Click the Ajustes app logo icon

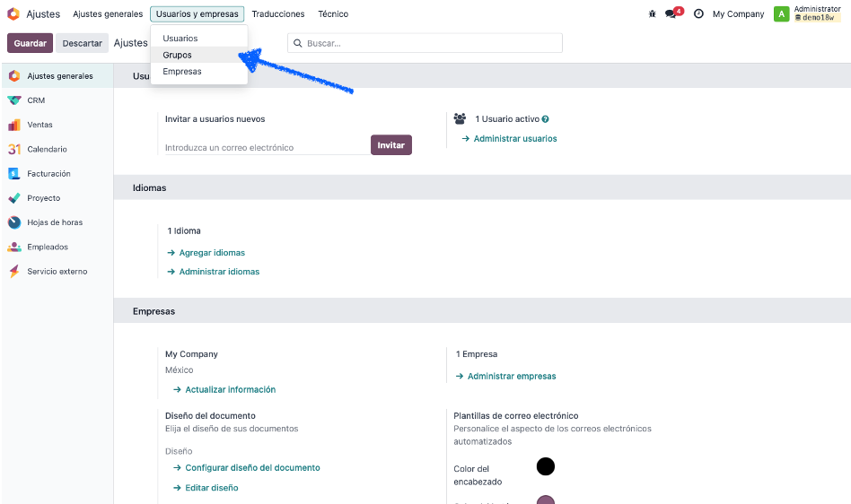13,14
